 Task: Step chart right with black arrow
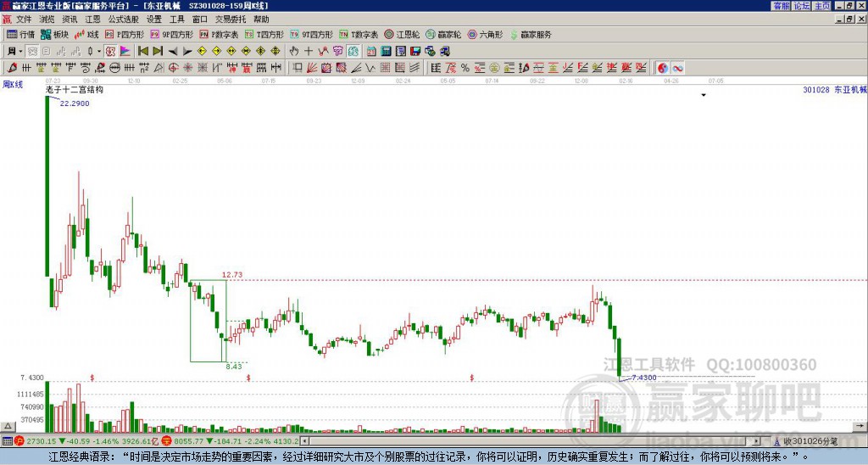[x=187, y=52]
